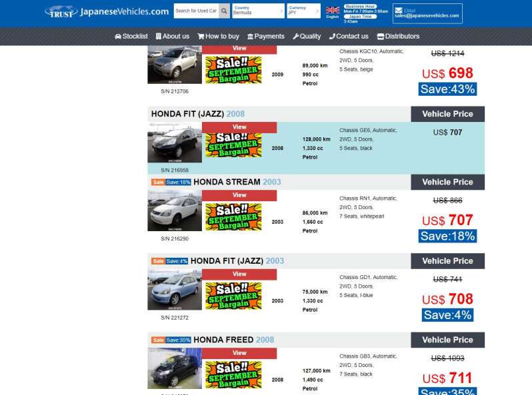The image size is (532, 395).
Task: Click View button for Honda Fit 2008
Action: [x=239, y=127]
